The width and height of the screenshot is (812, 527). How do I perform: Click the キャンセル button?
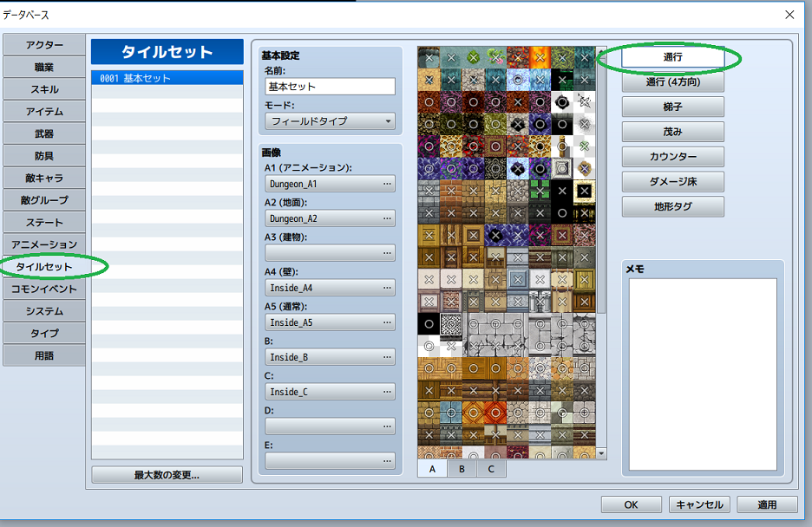[x=699, y=504]
